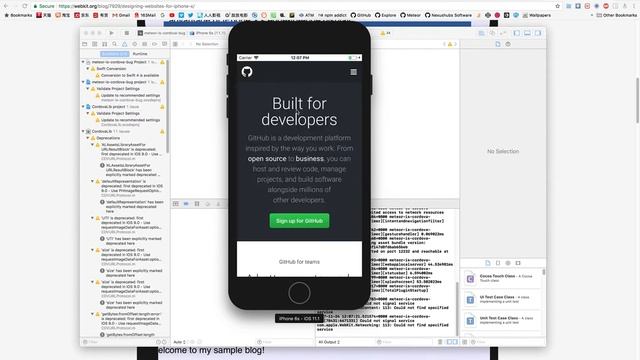Bookmark this page with star icon
This screenshot has height=360, width=640.
pos(558,6)
